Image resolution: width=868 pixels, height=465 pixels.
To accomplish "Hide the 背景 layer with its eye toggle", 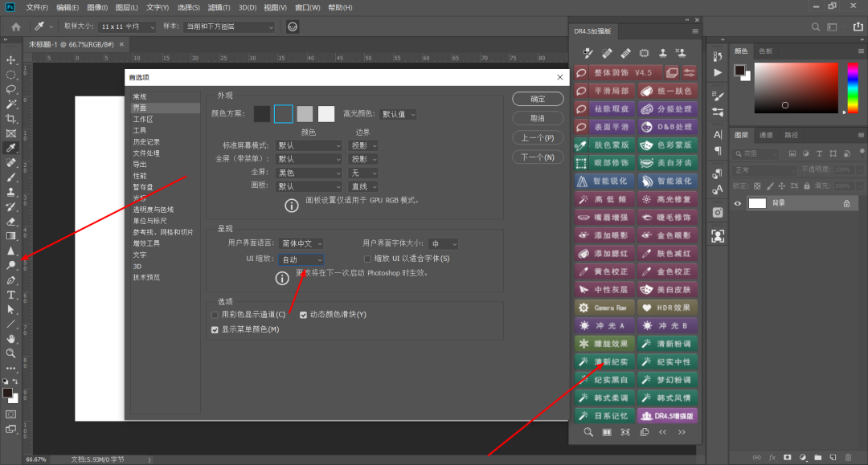I will 737,203.
